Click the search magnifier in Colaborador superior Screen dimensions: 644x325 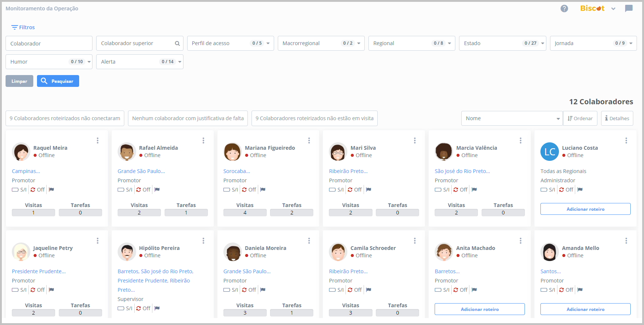[177, 44]
